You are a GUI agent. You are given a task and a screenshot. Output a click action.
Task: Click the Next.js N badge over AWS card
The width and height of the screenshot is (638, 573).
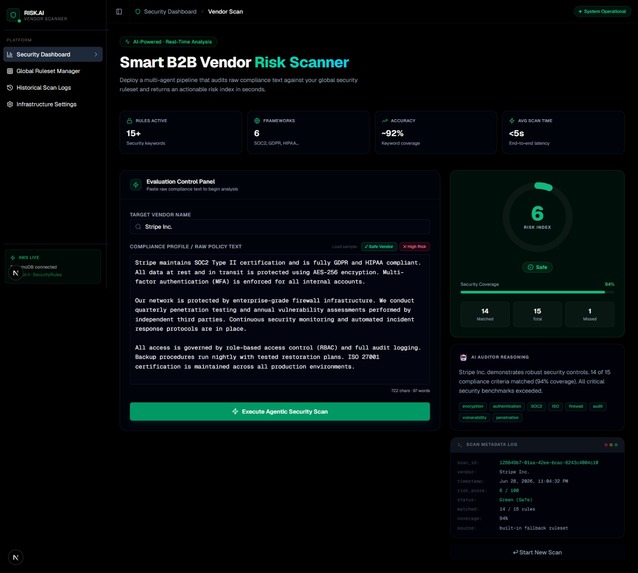pyautogui.click(x=15, y=273)
